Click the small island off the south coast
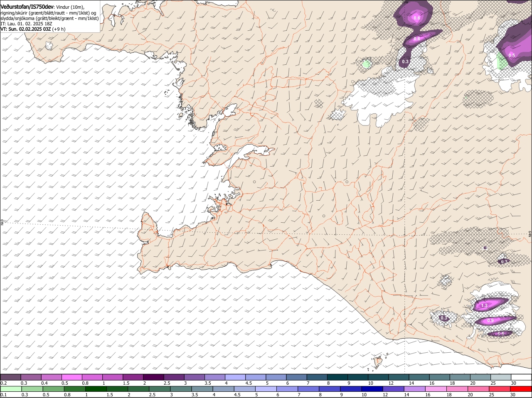 point(378,361)
